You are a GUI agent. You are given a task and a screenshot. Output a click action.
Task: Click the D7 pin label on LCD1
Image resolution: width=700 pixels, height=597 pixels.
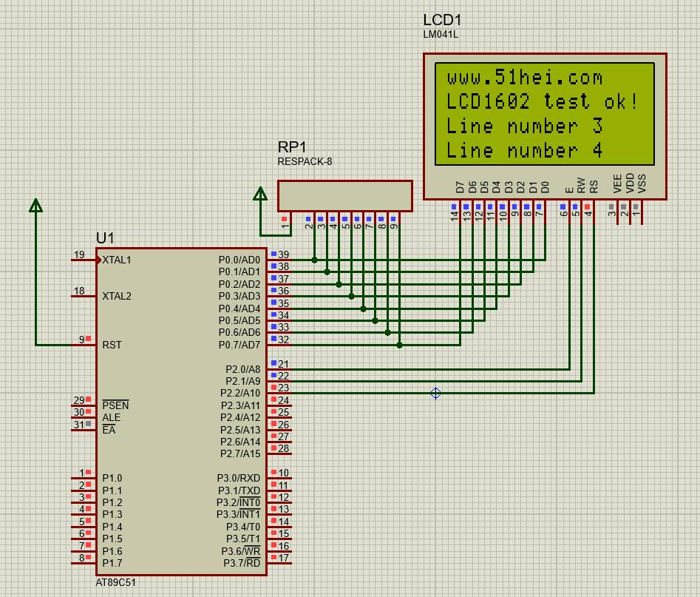tap(460, 186)
